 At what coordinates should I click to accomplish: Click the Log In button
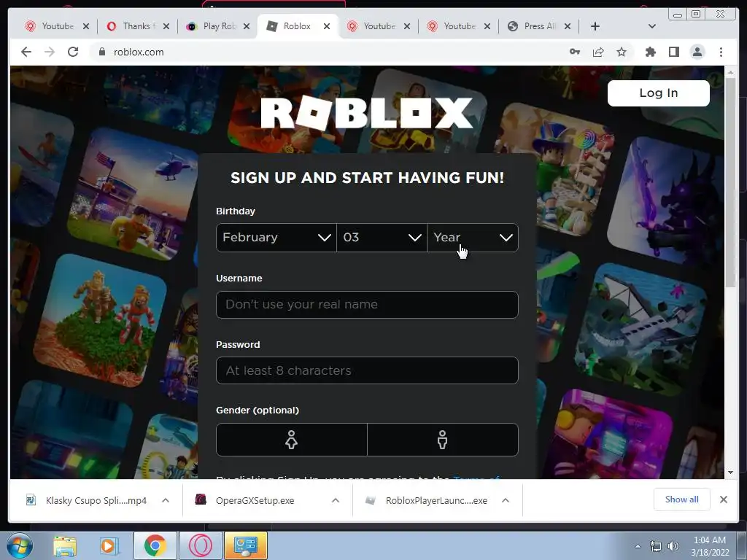659,93
